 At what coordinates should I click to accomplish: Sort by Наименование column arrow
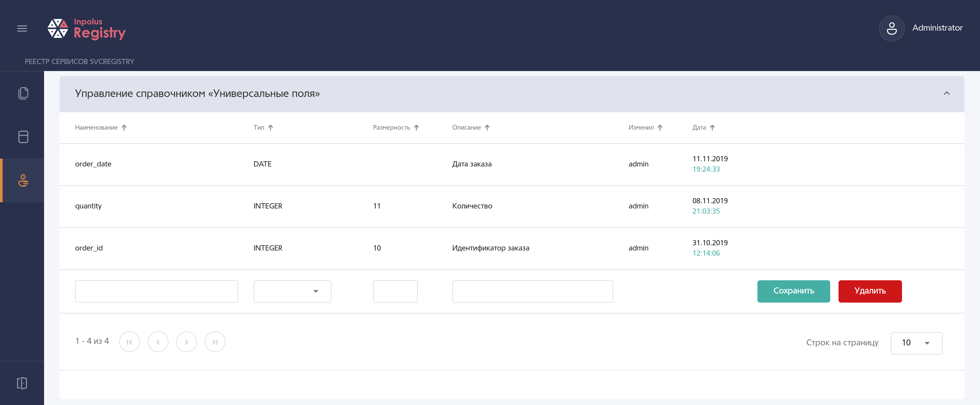[x=124, y=128]
